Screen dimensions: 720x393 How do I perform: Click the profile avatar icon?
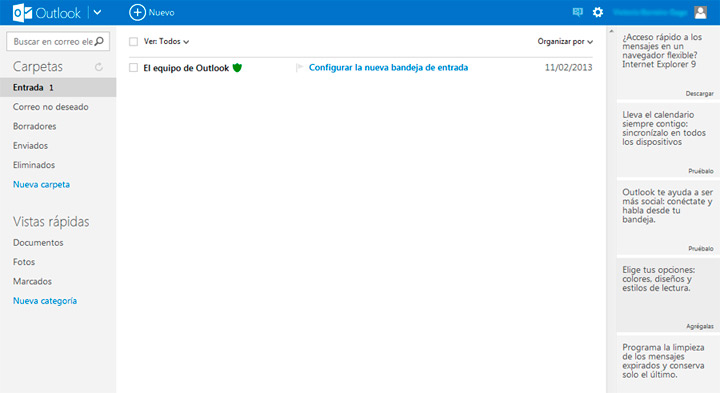700,12
